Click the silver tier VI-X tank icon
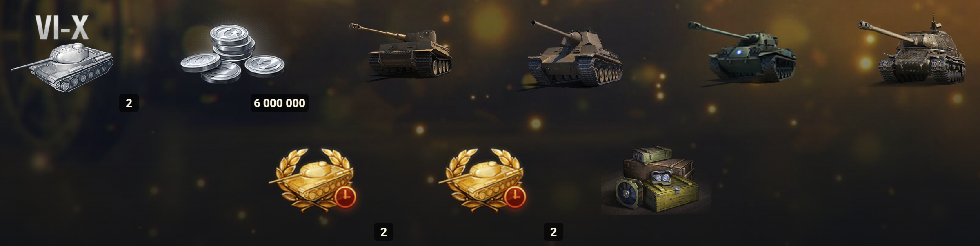980x246 pixels. (62, 66)
